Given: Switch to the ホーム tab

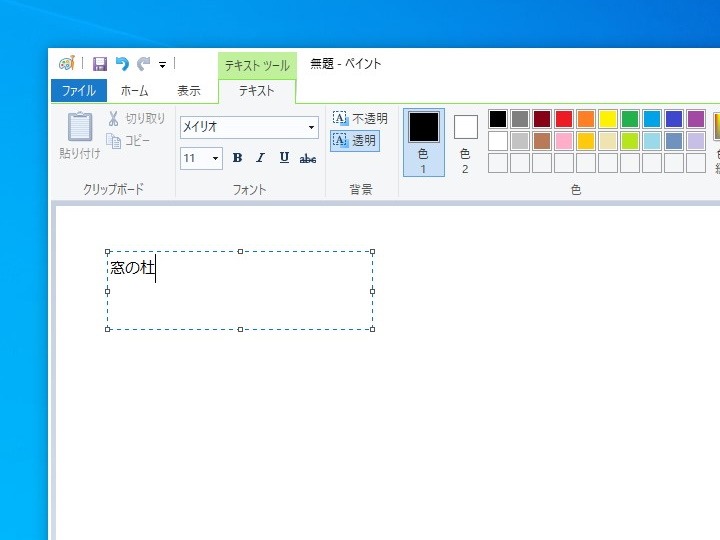Looking at the screenshot, I should [135, 90].
